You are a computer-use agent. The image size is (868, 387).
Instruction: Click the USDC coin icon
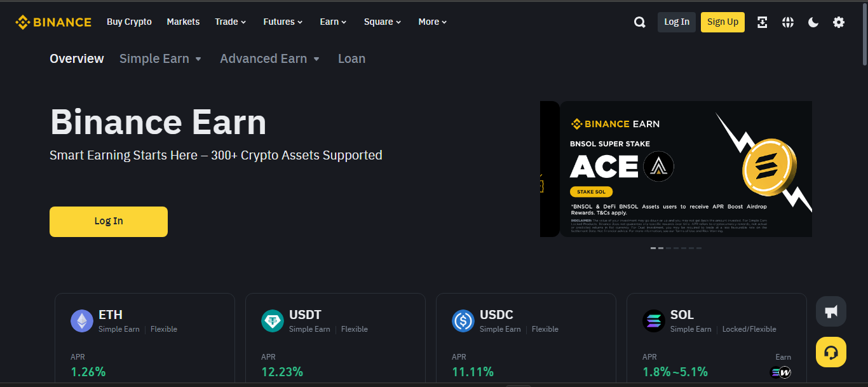(x=463, y=321)
